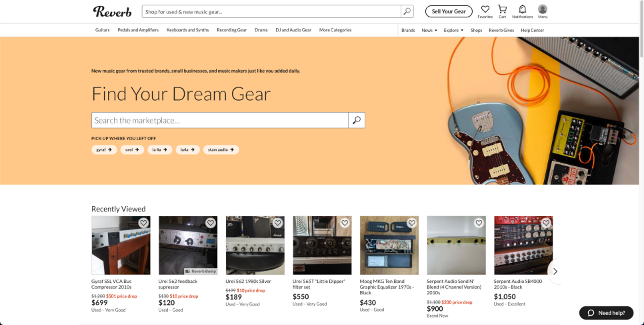Open the Urei 565T Little Dipper thumbnail

322,246
